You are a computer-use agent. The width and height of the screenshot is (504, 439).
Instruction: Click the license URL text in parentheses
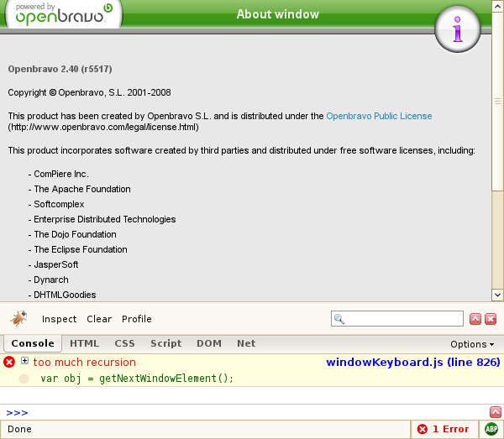(x=103, y=128)
